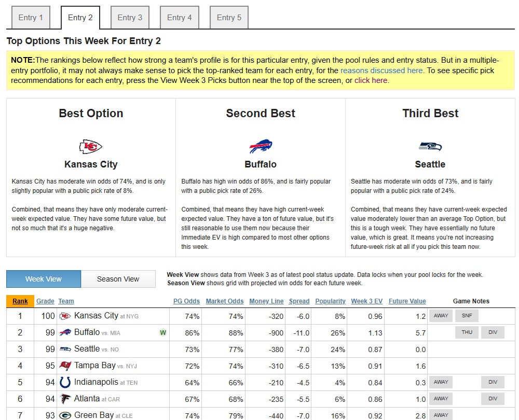The image size is (519, 420).
Task: Switch to Week View
Action: click(44, 279)
